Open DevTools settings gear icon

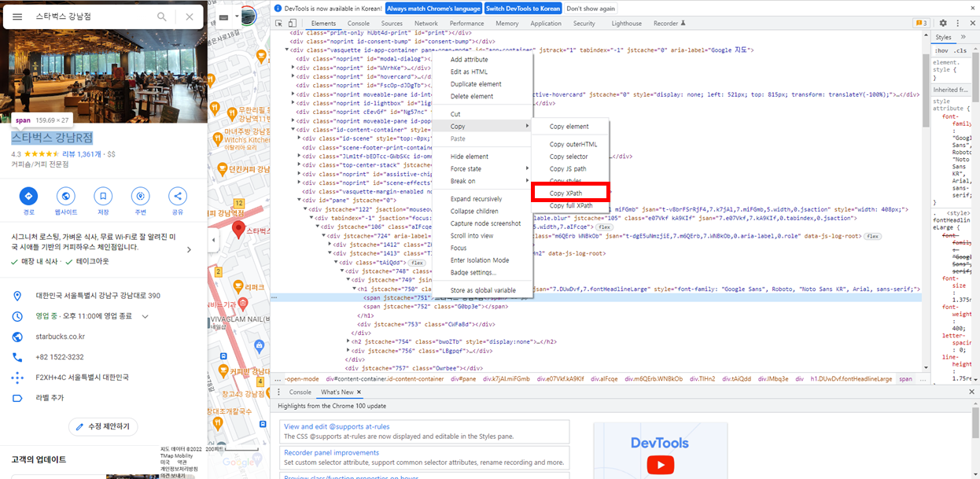click(x=943, y=24)
